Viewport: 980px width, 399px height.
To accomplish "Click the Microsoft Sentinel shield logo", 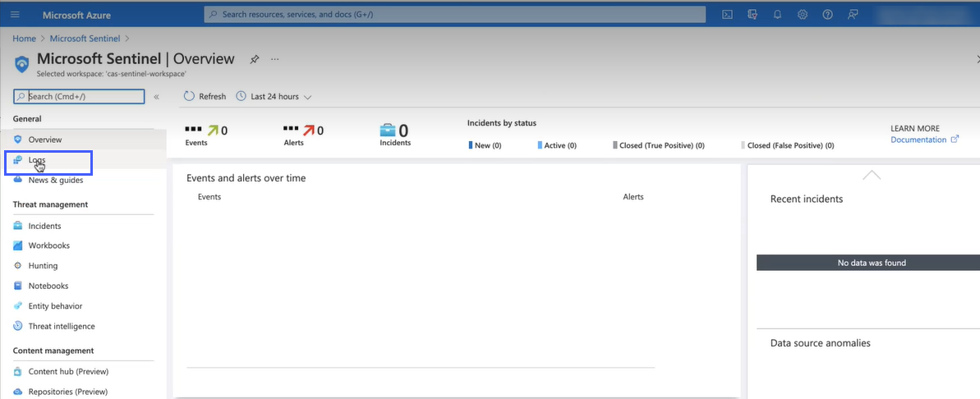I will click(22, 64).
